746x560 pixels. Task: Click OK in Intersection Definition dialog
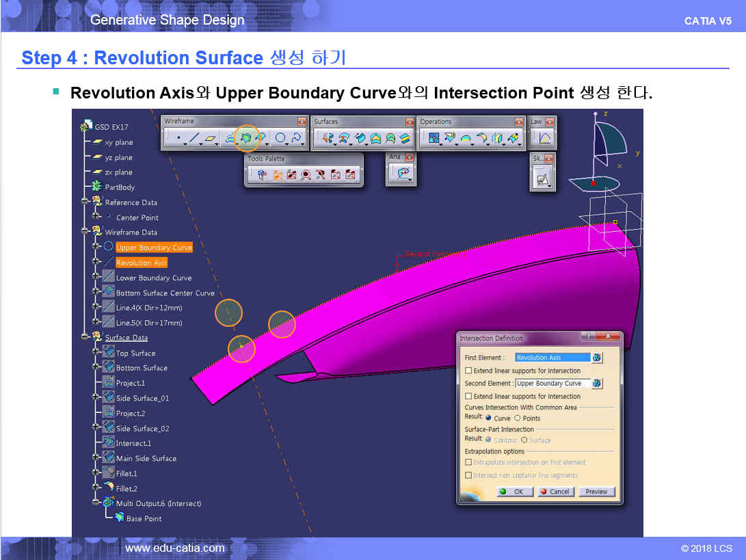coord(513,492)
